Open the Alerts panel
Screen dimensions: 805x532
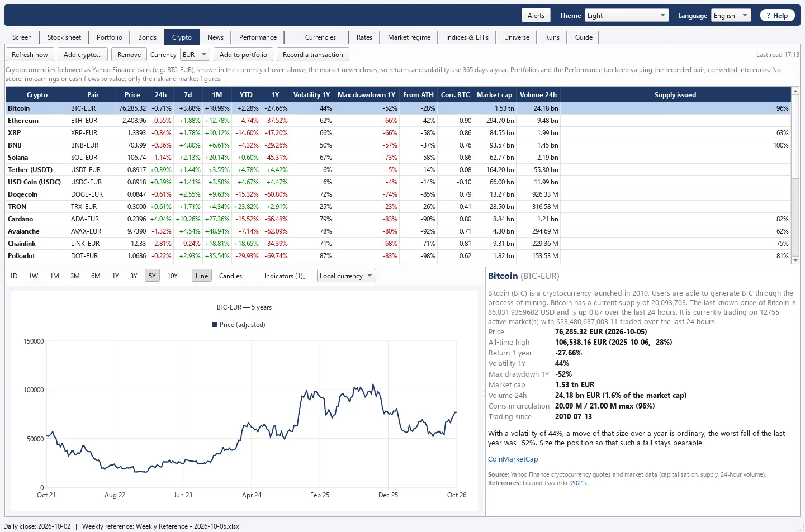[x=536, y=15]
